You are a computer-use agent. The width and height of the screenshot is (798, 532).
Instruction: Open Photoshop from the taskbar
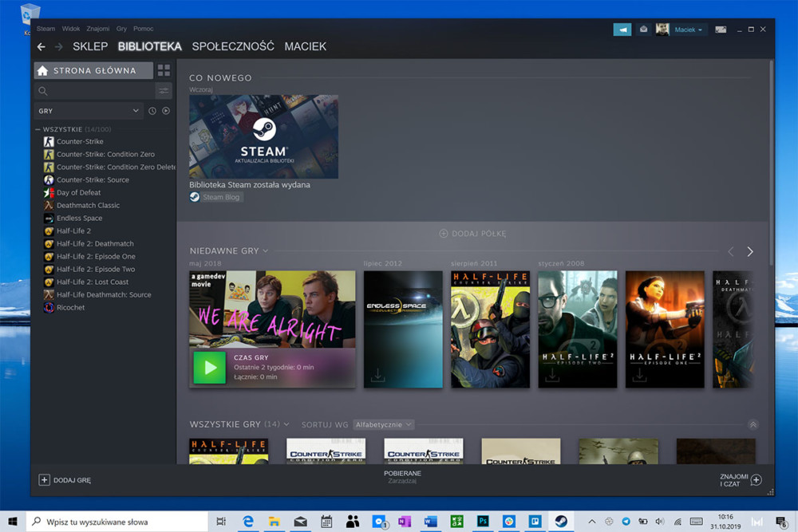point(483,522)
